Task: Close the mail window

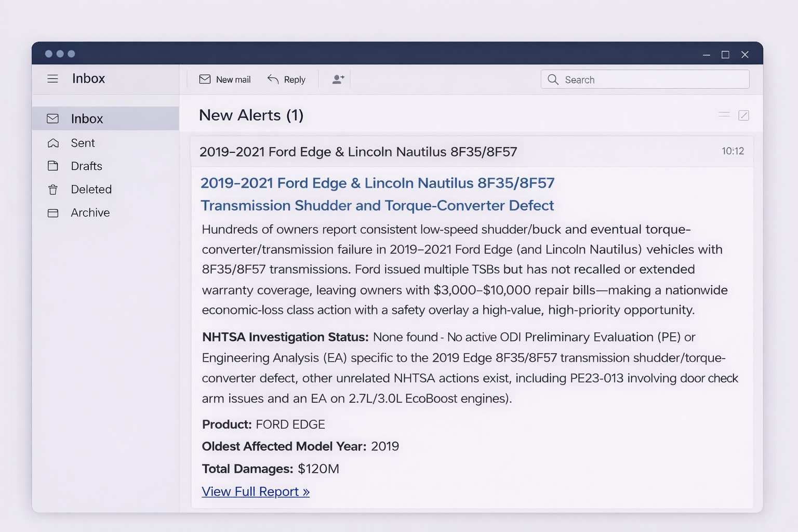Action: click(x=745, y=55)
